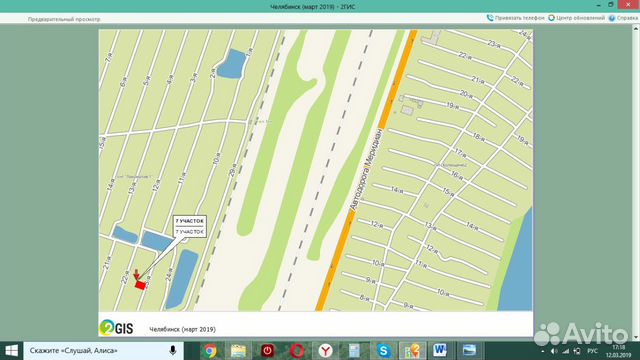Image resolution: width=640 pixels, height=360 pixels.
Task: Open the Windows Start menu
Action: pyautogui.click(x=11, y=351)
